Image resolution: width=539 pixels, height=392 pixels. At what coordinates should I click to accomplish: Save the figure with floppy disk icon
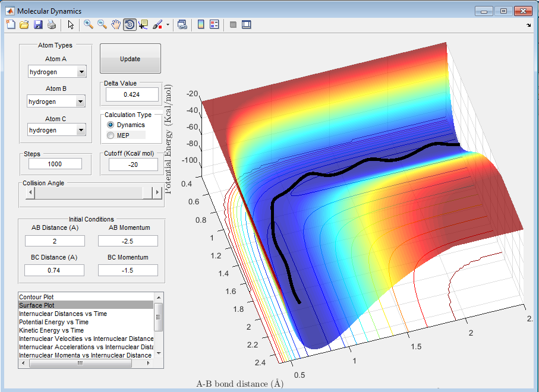pos(38,24)
